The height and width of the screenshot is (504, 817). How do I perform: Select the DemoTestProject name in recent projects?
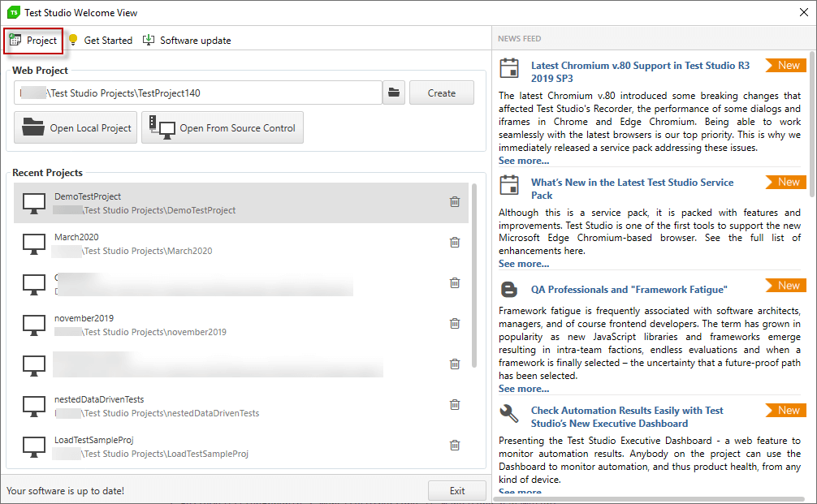pyautogui.click(x=88, y=196)
